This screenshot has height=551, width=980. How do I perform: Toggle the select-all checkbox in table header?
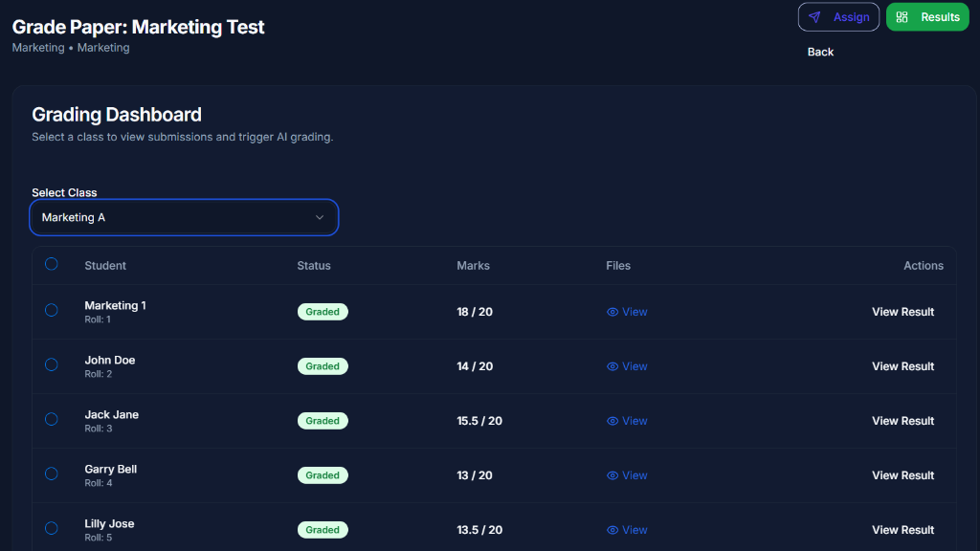[x=52, y=264]
